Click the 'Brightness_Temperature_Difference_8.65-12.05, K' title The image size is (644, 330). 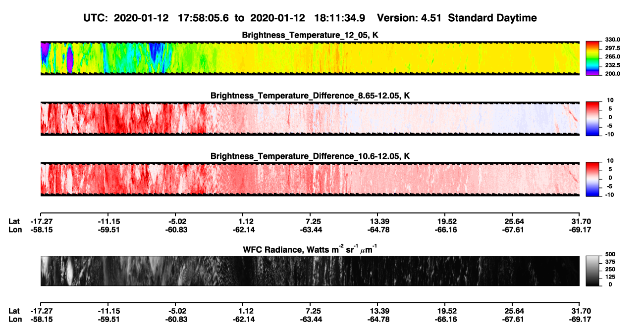click(x=310, y=95)
